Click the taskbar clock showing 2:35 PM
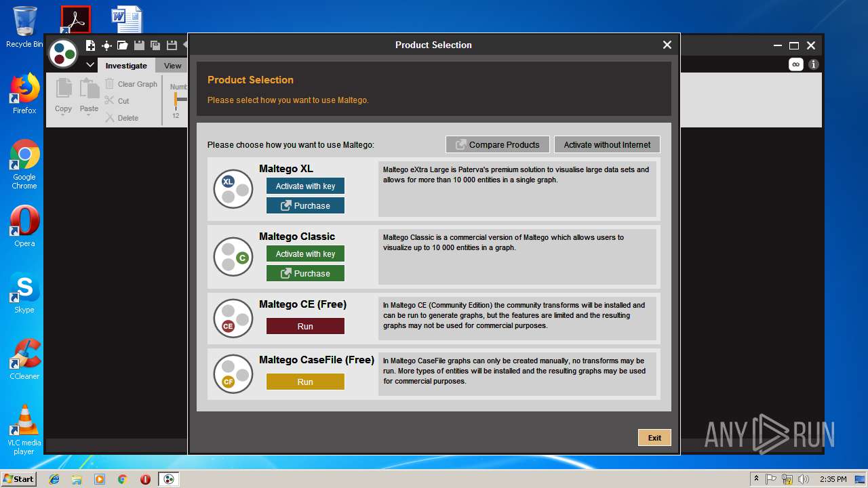 point(833,479)
